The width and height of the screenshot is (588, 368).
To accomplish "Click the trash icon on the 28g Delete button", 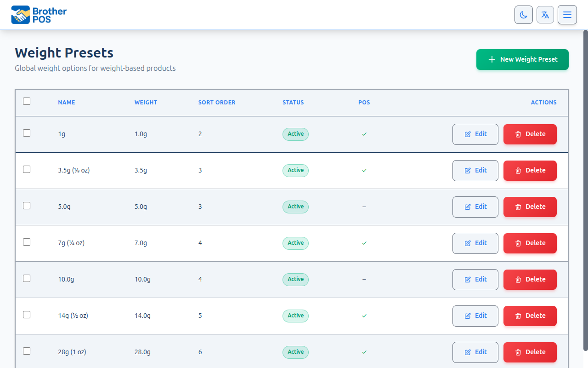I will click(x=517, y=352).
